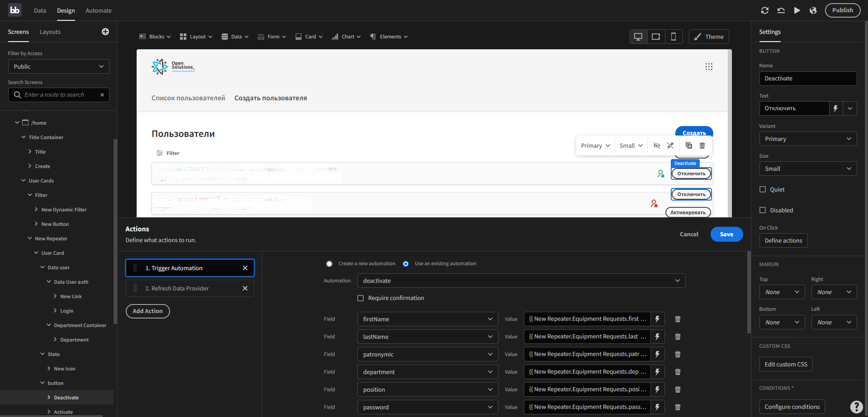Delete the password field row
Image resolution: width=868 pixels, height=417 pixels.
pos(678,407)
